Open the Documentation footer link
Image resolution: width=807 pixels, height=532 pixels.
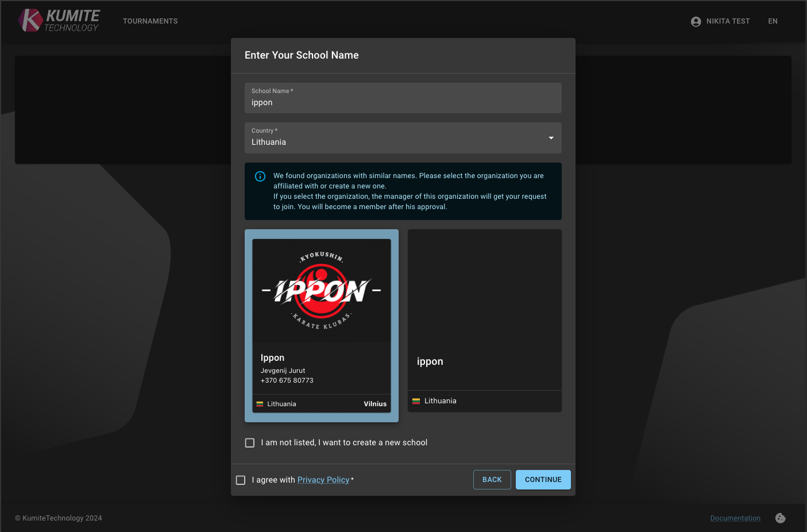coord(735,518)
